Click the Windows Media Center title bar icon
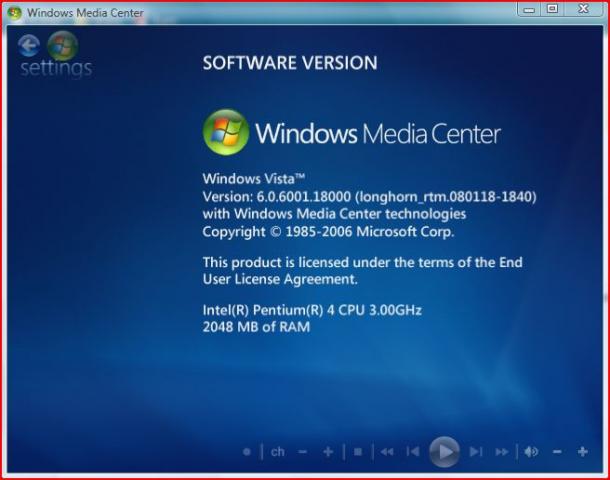 pyautogui.click(x=14, y=12)
